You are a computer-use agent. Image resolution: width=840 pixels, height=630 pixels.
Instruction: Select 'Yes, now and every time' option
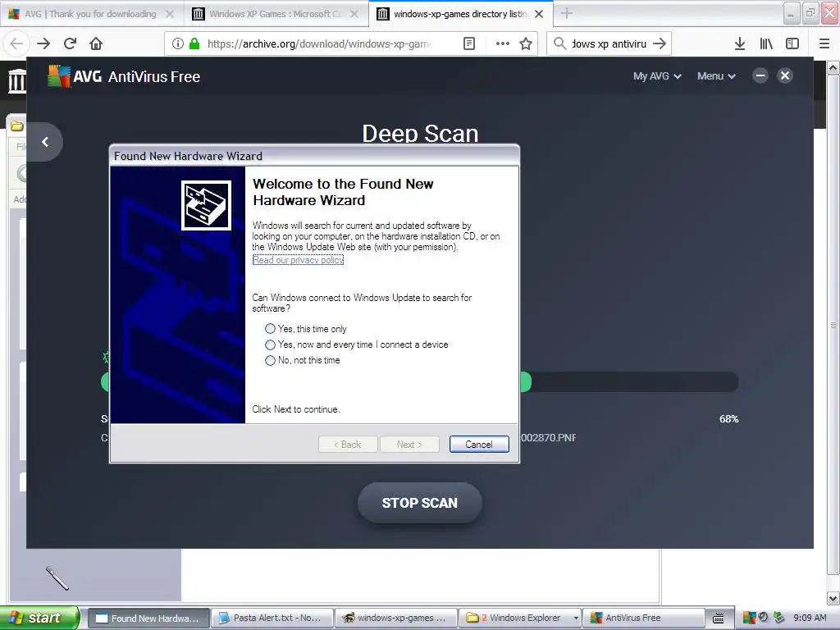click(270, 345)
